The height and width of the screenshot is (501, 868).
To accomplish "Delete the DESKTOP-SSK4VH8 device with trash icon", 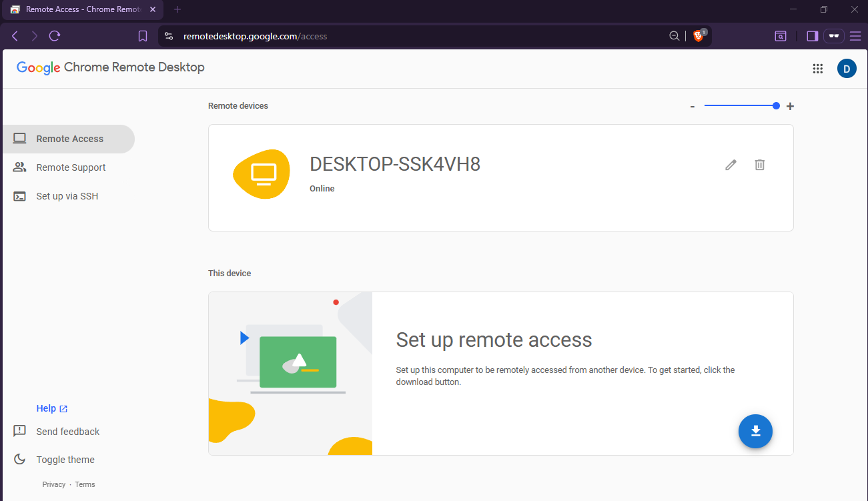I will pyautogui.click(x=759, y=165).
